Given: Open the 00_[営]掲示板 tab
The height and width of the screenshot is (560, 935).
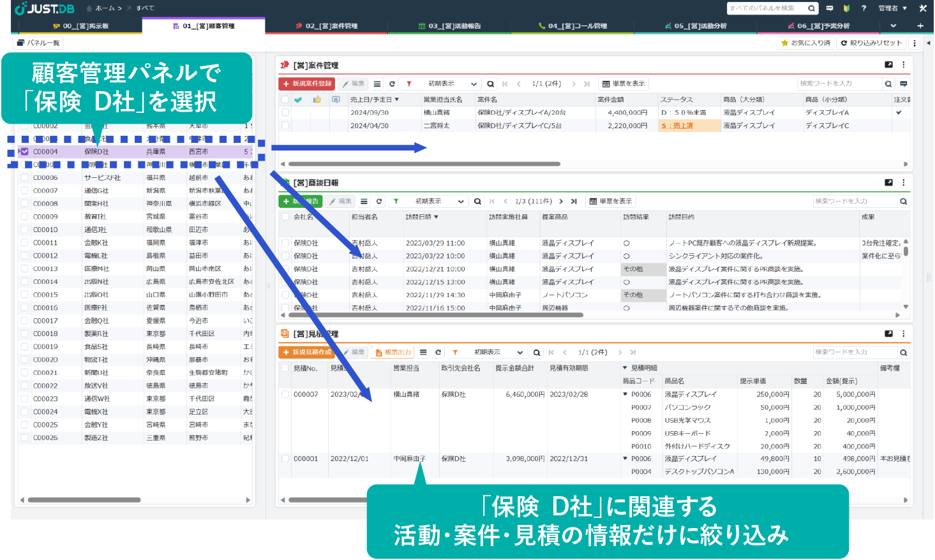Looking at the screenshot, I should point(81,26).
